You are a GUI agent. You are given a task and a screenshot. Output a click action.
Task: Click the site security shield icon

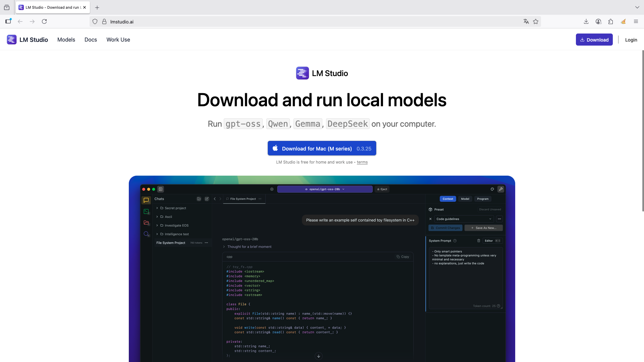(x=95, y=21)
